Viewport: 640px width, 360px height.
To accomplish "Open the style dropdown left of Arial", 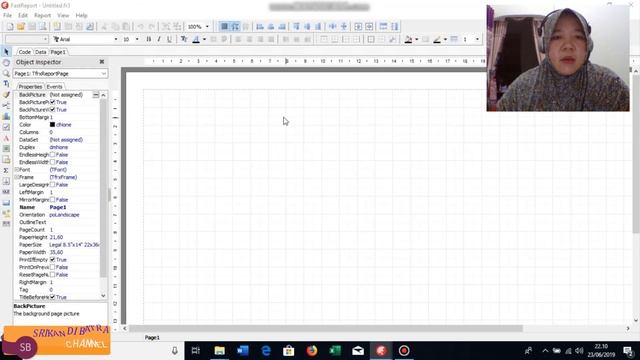I will pyautogui.click(x=45, y=39).
